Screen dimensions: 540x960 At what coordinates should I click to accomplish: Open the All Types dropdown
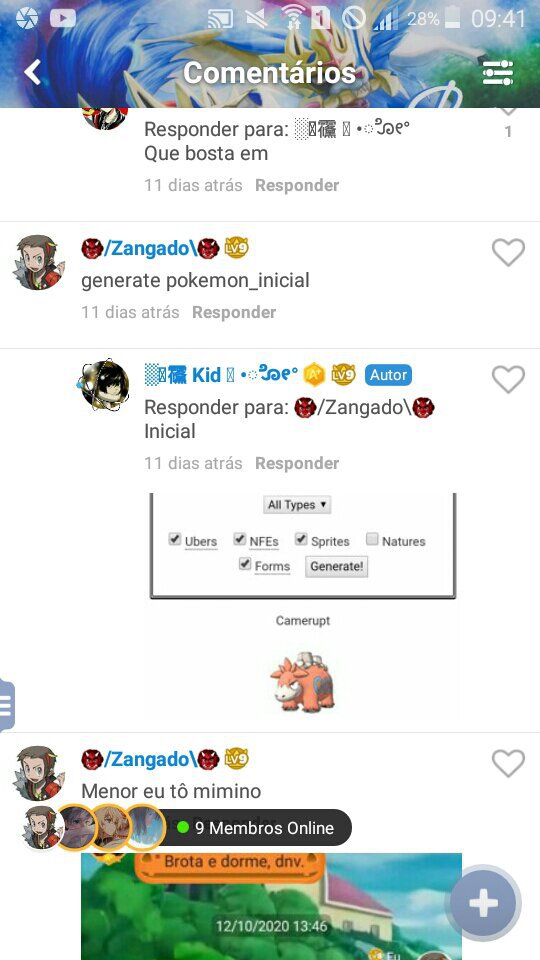click(297, 505)
